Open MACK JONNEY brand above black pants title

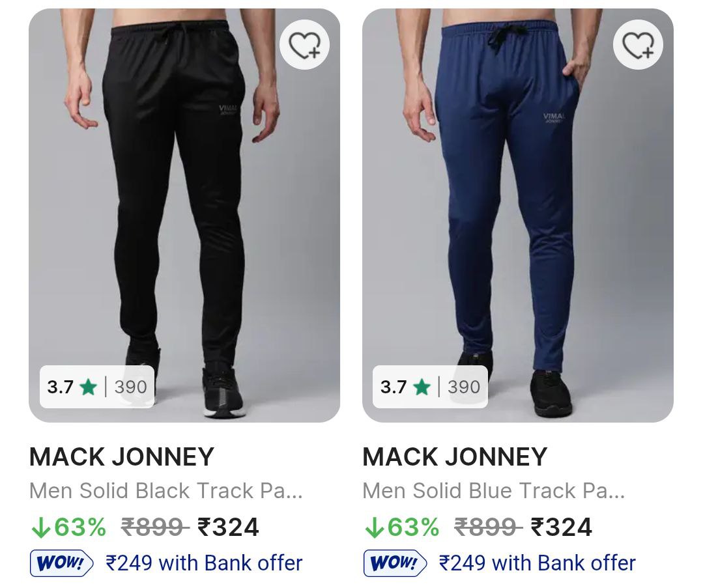(x=122, y=457)
